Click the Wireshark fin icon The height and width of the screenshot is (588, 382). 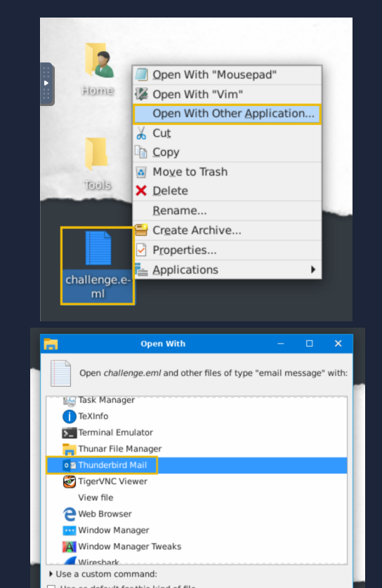coord(70,561)
